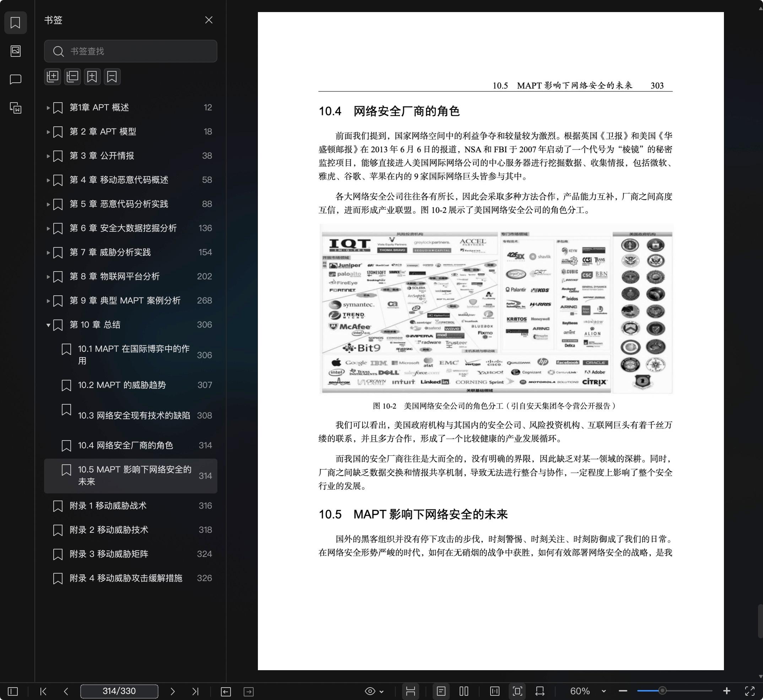
Task: Select two-page view
Action: 464,691
